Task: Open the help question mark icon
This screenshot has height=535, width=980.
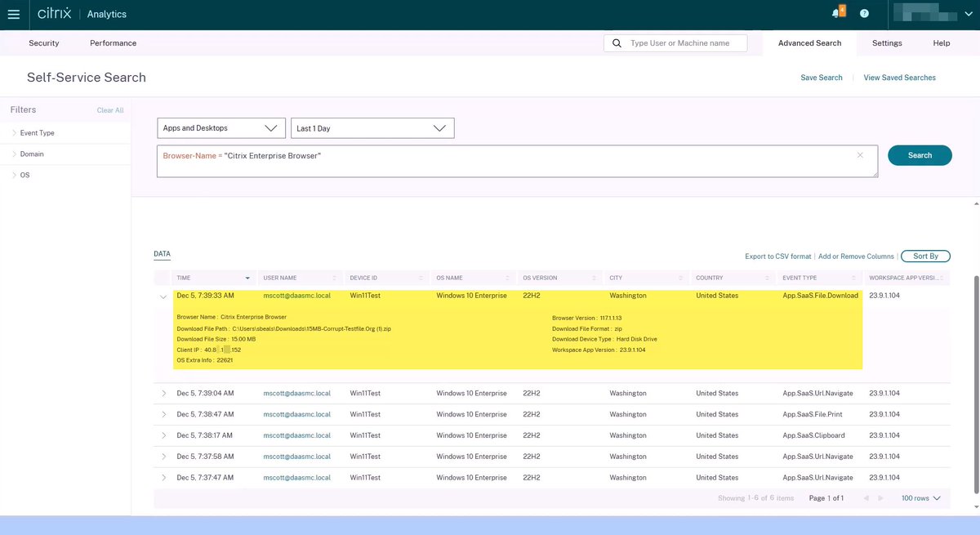Action: tap(863, 13)
